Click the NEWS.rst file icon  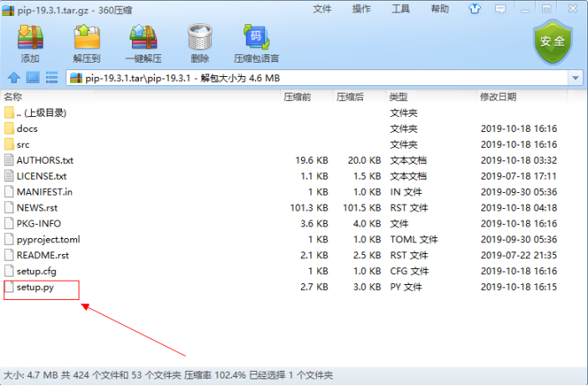coord(9,207)
